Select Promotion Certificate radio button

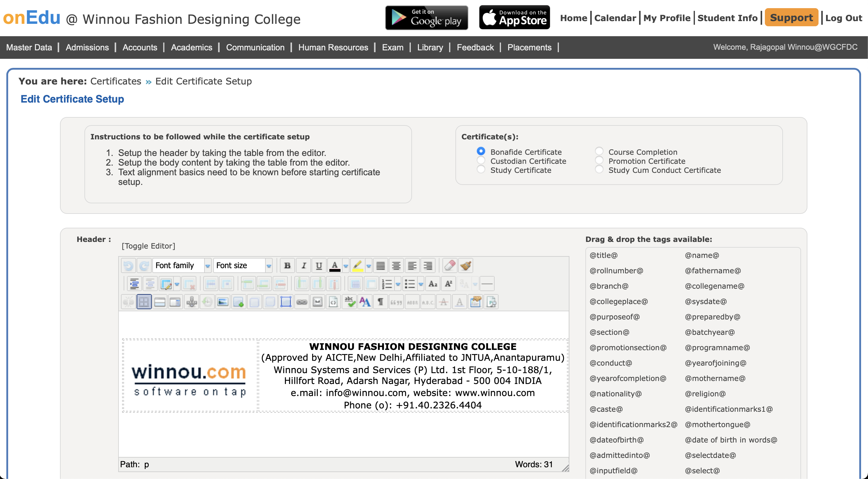click(599, 160)
